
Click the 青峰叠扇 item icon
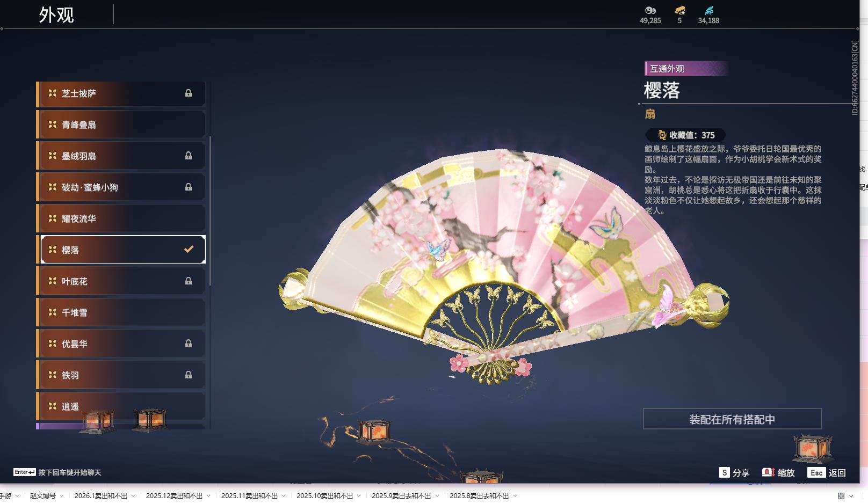pyautogui.click(x=52, y=124)
